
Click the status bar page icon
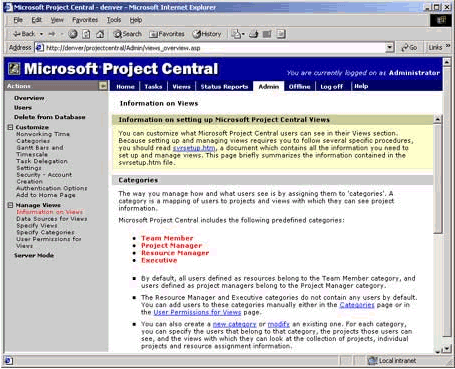pos(8,361)
